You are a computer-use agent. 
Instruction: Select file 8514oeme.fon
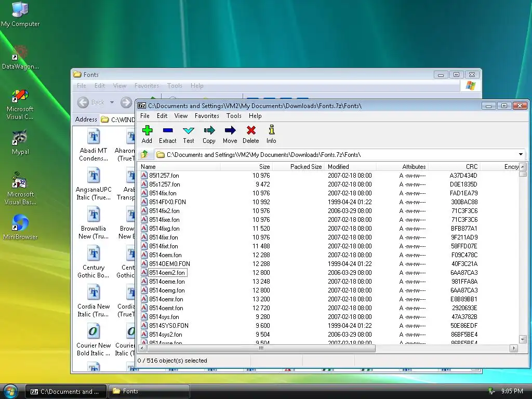167,281
